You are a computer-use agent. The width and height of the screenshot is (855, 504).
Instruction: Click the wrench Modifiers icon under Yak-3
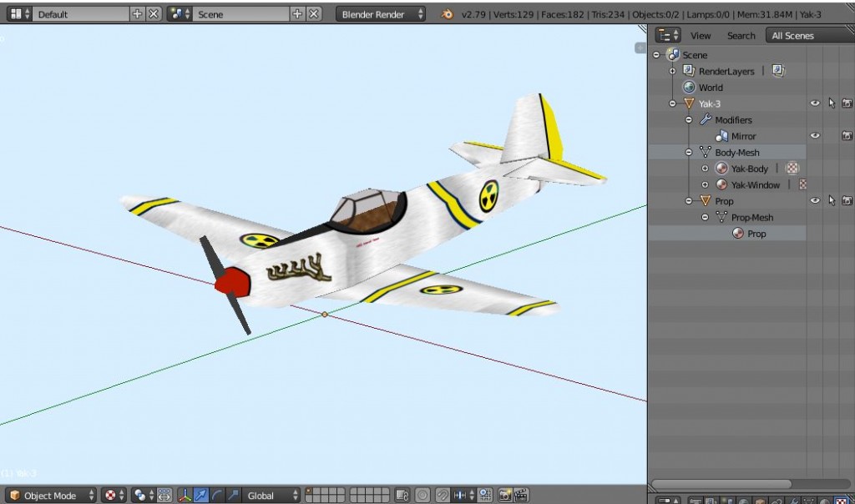[x=704, y=120]
